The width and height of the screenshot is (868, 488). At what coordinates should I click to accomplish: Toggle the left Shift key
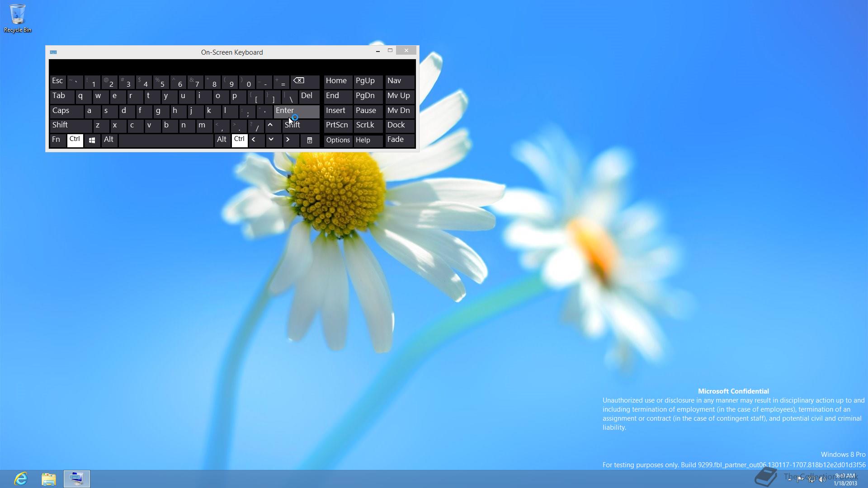coord(71,126)
